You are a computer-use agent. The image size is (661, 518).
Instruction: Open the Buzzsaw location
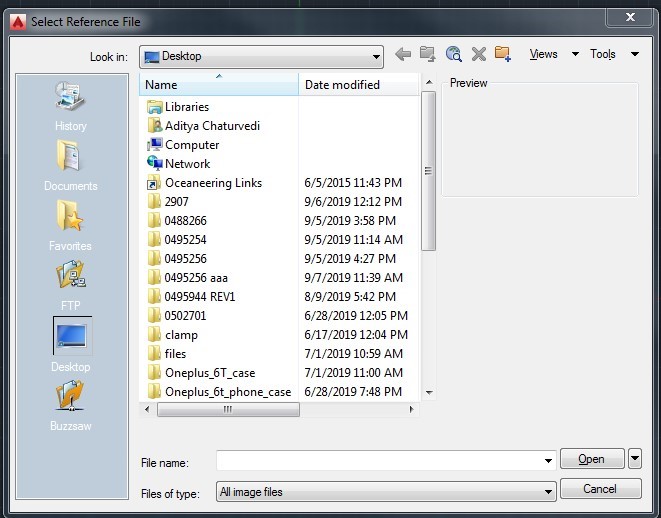pyautogui.click(x=70, y=406)
